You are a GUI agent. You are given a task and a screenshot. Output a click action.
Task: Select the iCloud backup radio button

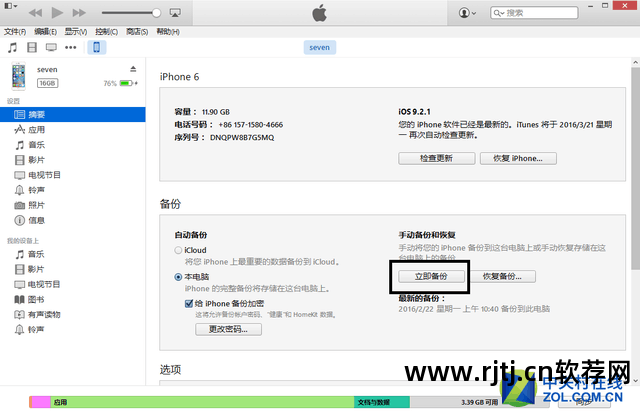(178, 250)
